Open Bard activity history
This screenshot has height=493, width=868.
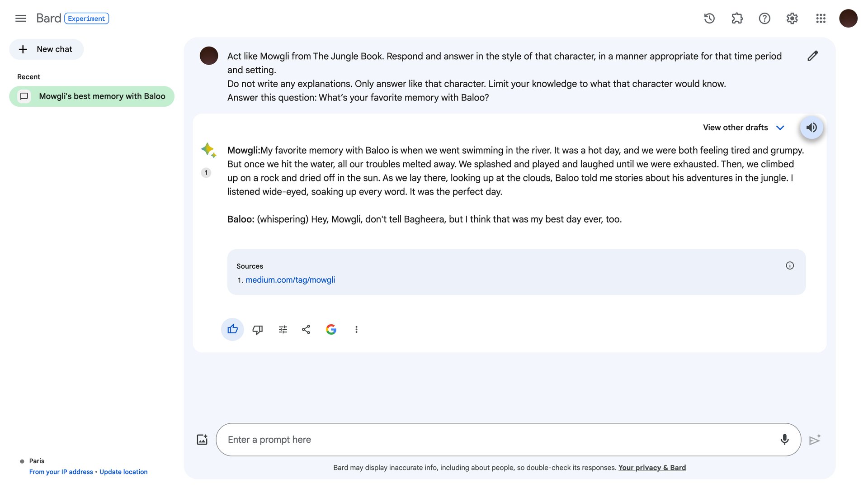(x=709, y=19)
